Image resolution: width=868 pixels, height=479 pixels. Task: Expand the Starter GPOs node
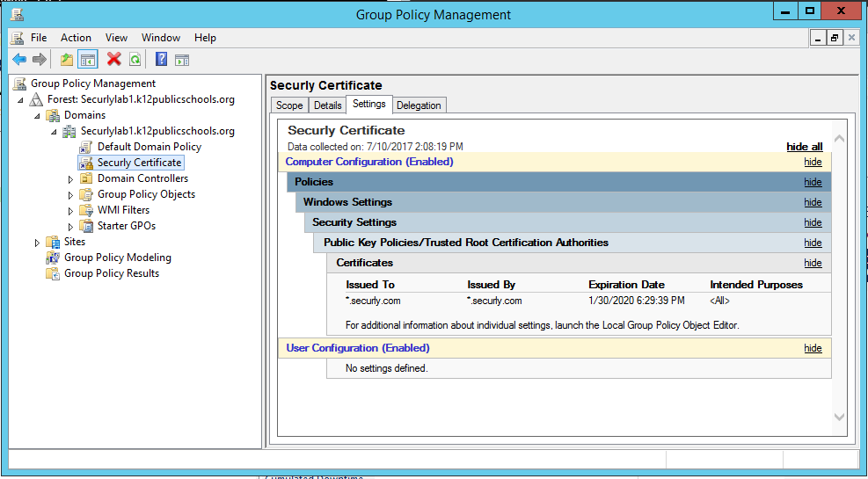pos(70,226)
